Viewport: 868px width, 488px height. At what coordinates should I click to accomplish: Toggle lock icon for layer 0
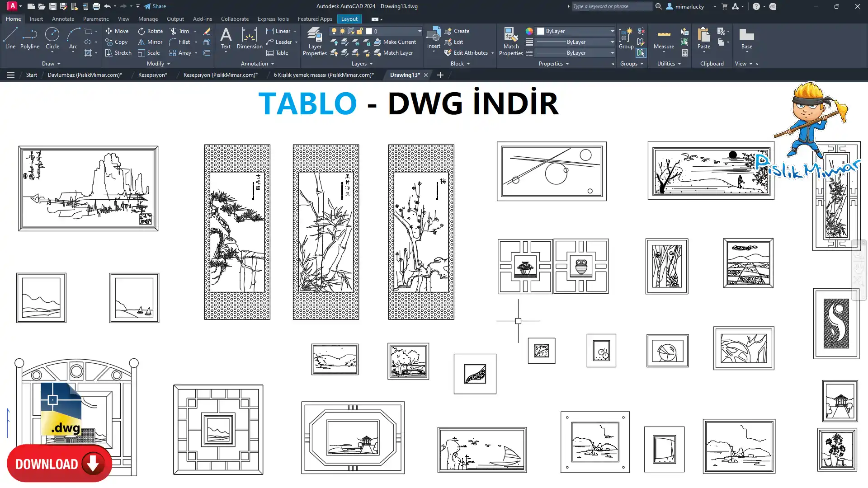(359, 31)
